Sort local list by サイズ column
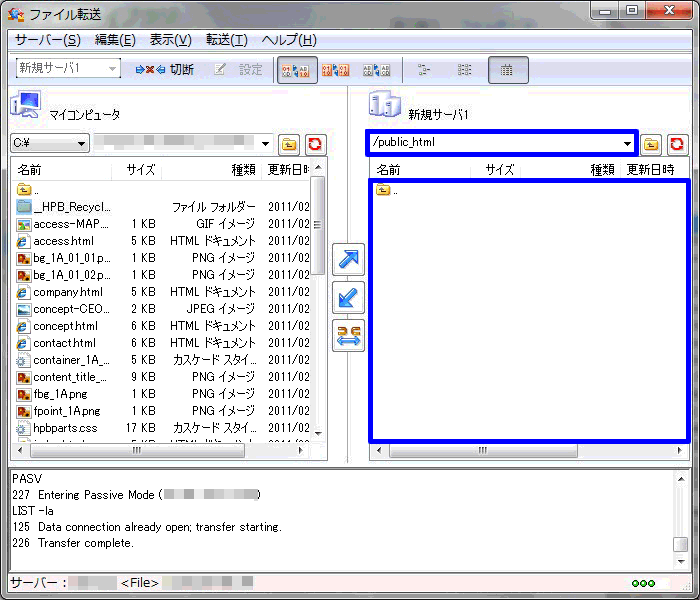This screenshot has height=600, width=700. 136,170
